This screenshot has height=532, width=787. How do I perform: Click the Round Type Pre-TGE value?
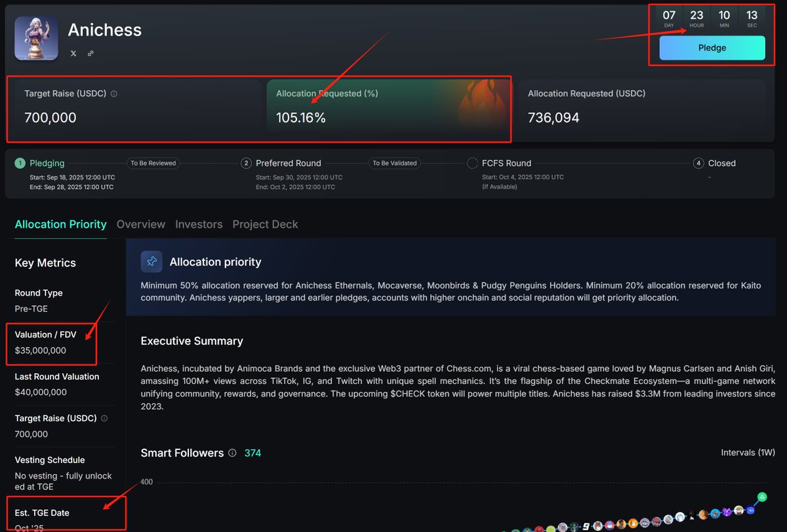coord(31,308)
